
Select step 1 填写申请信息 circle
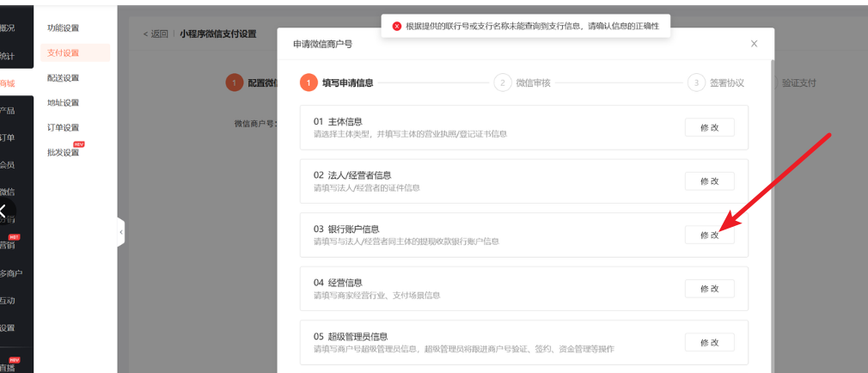(x=309, y=83)
